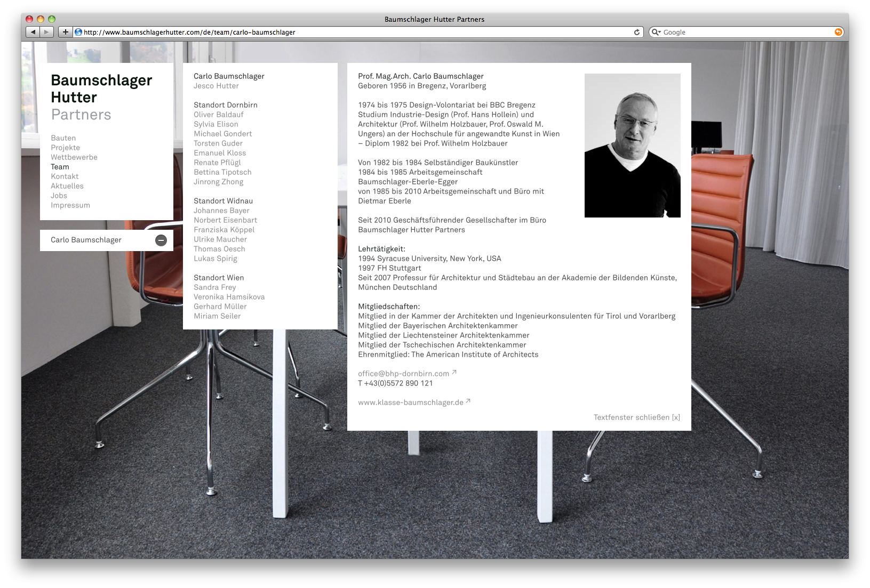Click the arrow icon next to office email

tap(454, 372)
